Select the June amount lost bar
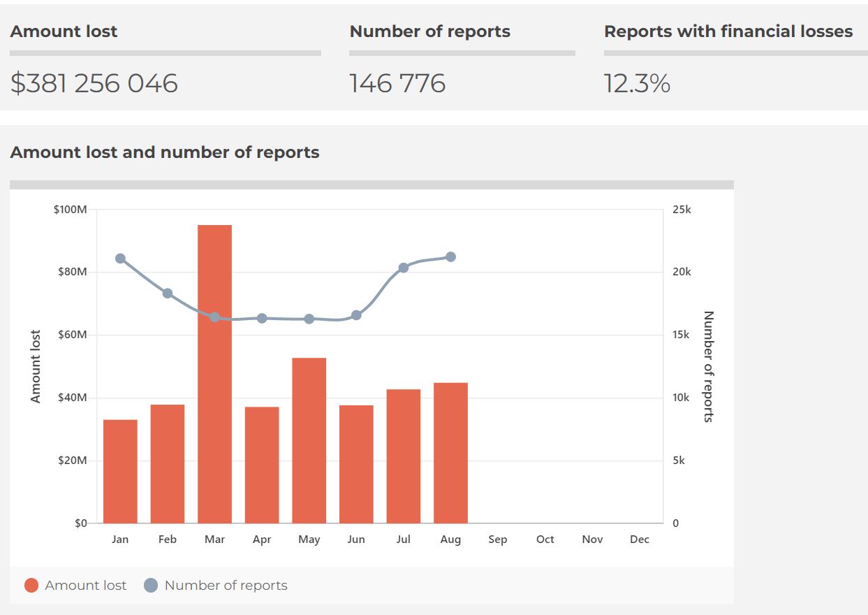 (356, 465)
